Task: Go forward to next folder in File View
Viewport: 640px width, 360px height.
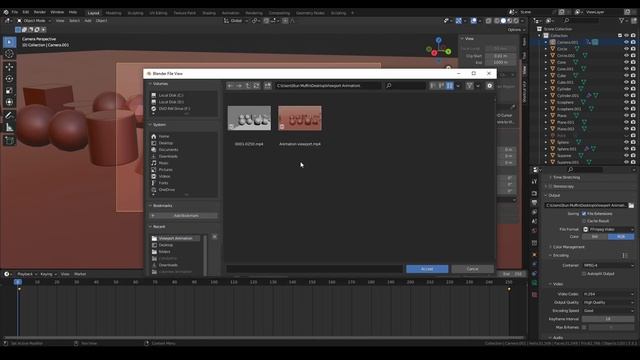Action: (x=239, y=86)
